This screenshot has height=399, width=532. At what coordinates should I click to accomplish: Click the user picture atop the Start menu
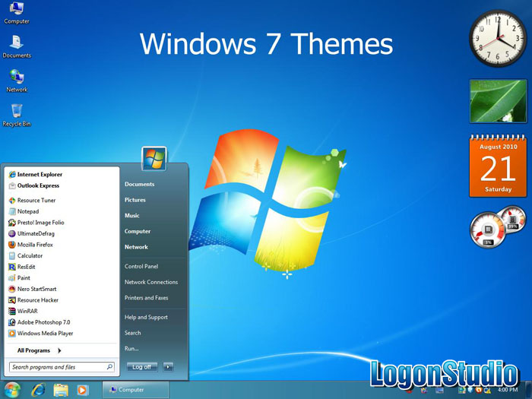[154, 158]
